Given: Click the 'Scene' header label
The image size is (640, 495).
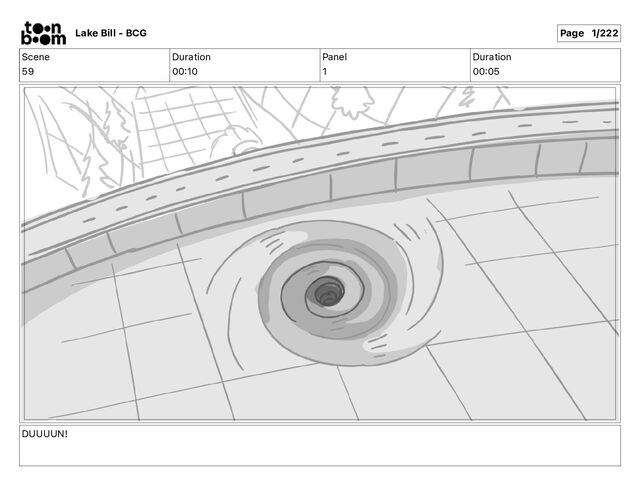Looking at the screenshot, I should coord(36,57).
